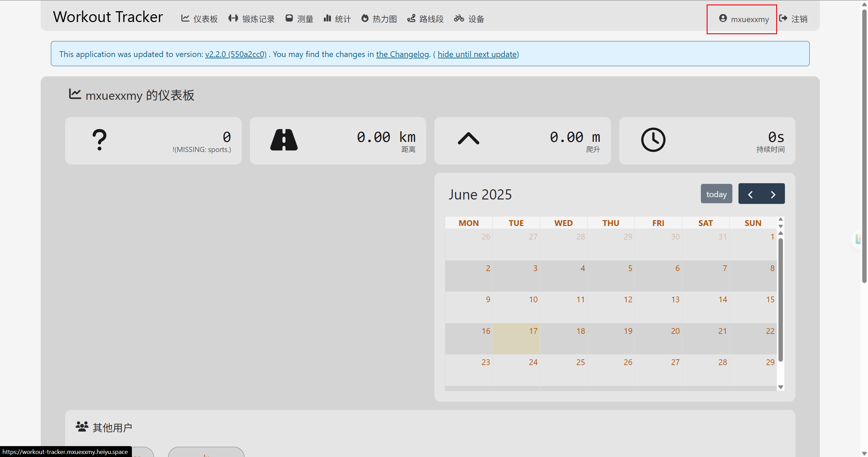This screenshot has width=868, height=457.
Task: Select June 25 in the calendar
Action: 564,370
